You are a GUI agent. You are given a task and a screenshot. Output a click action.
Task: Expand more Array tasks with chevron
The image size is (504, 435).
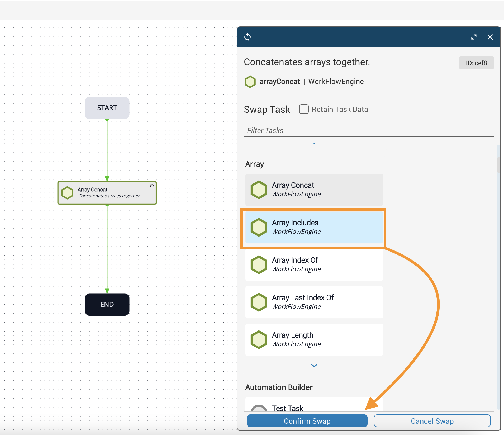tap(314, 366)
